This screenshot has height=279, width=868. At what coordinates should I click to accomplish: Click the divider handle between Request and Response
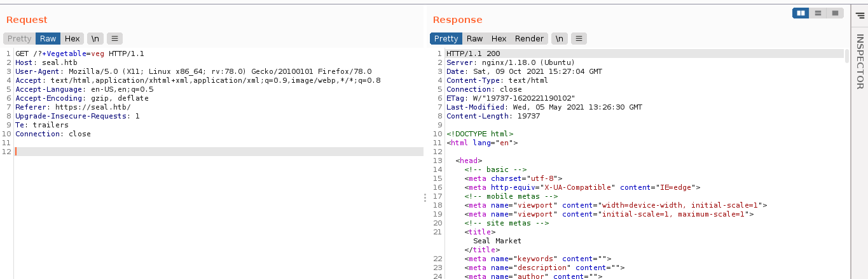tap(425, 198)
